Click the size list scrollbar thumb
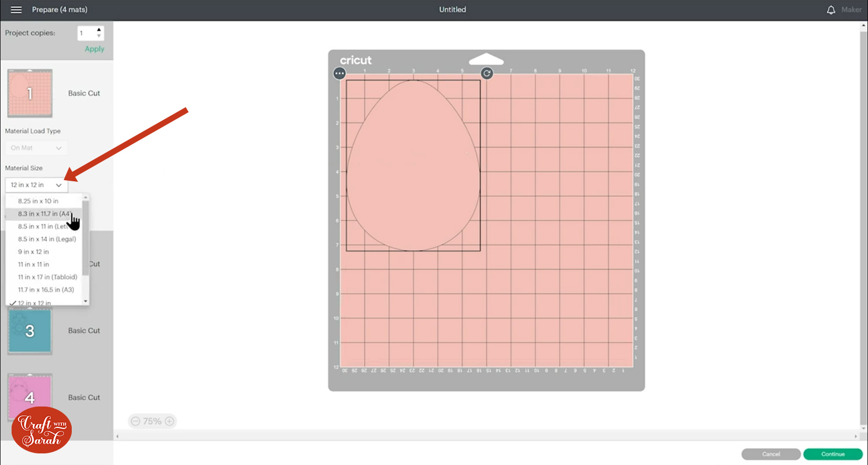This screenshot has width=868, height=465. [x=86, y=238]
